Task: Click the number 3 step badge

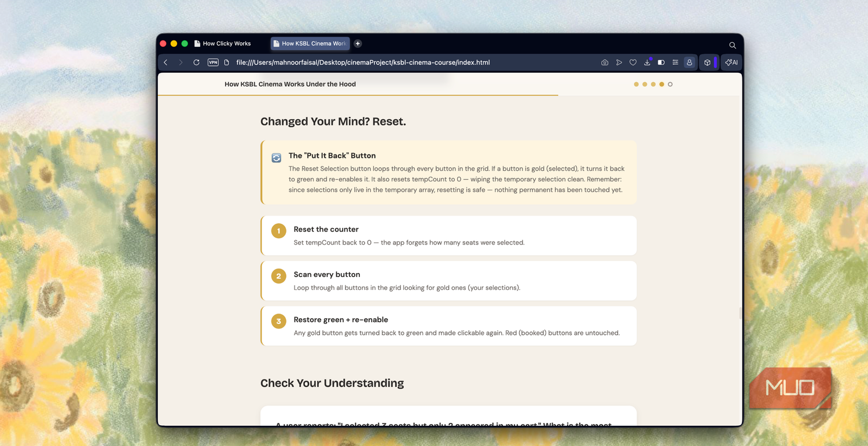Action: pos(278,321)
